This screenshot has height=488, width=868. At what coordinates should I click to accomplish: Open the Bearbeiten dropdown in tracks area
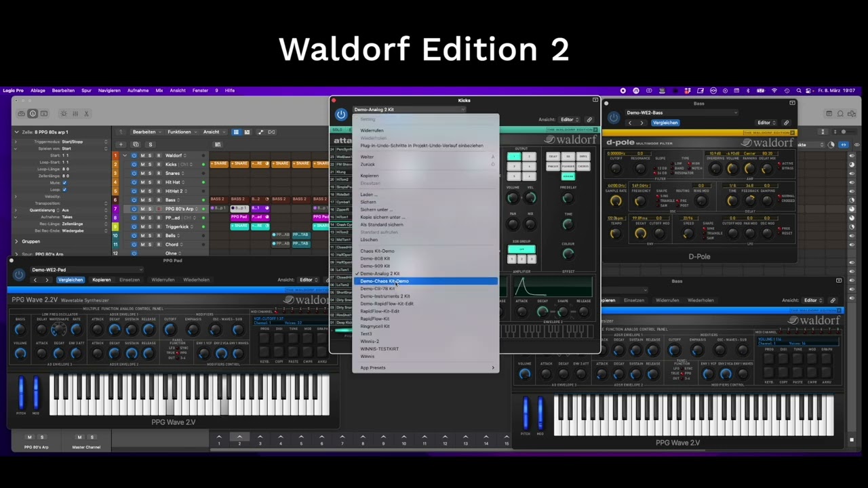point(146,132)
